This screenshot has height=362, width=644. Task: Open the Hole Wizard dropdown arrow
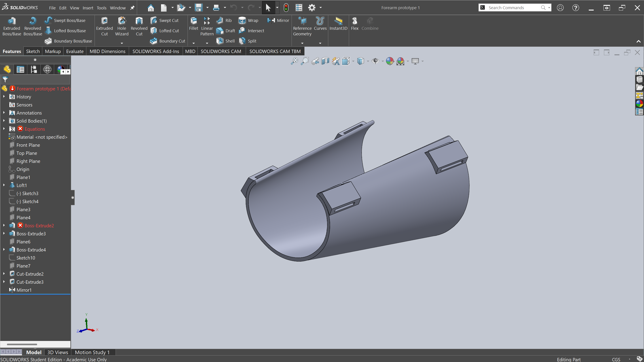pyautogui.click(x=122, y=43)
